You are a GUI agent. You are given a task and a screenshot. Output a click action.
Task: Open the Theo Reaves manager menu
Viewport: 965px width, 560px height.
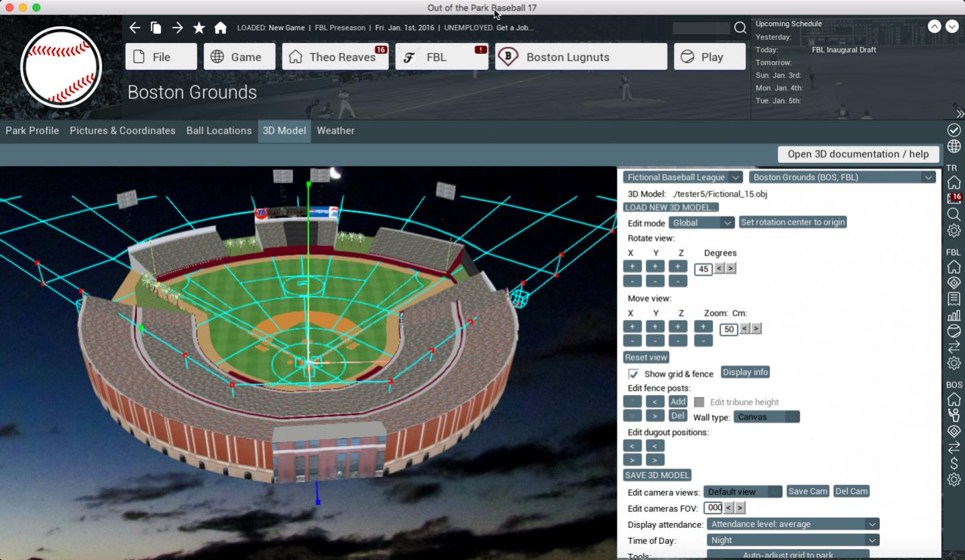pos(335,57)
